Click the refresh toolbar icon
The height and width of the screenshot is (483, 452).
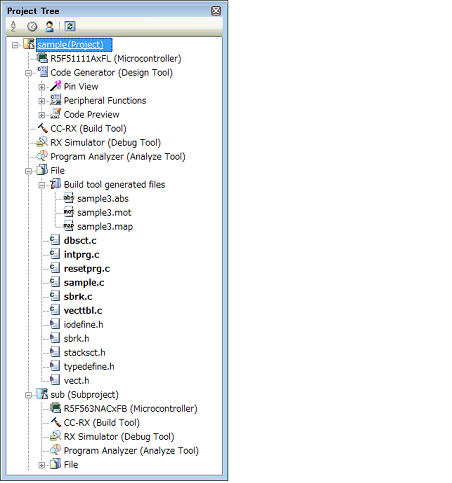pyautogui.click(x=70, y=26)
